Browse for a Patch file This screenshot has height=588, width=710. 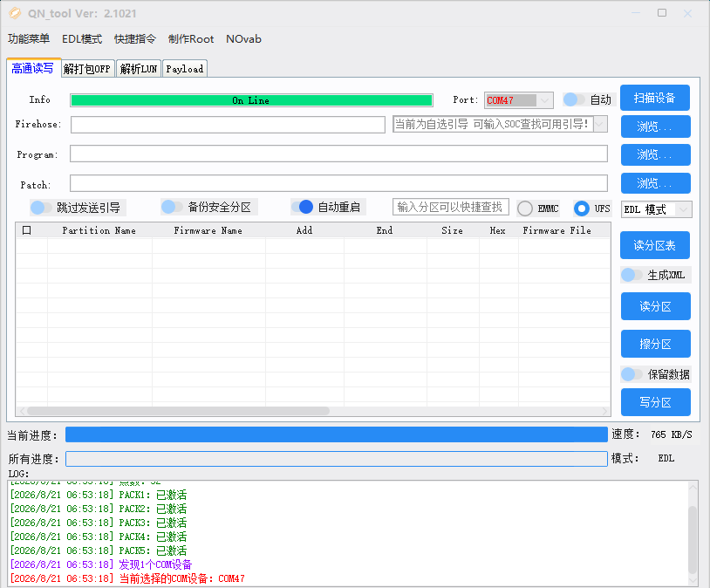tap(655, 183)
